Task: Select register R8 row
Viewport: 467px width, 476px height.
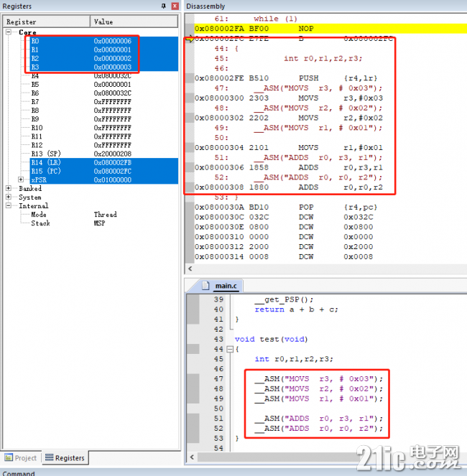Action: (x=104, y=111)
